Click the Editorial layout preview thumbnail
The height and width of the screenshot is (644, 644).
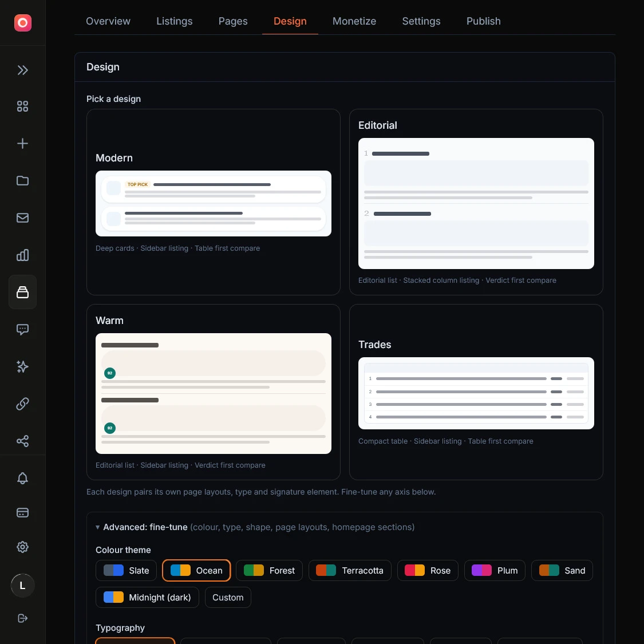[476, 203]
